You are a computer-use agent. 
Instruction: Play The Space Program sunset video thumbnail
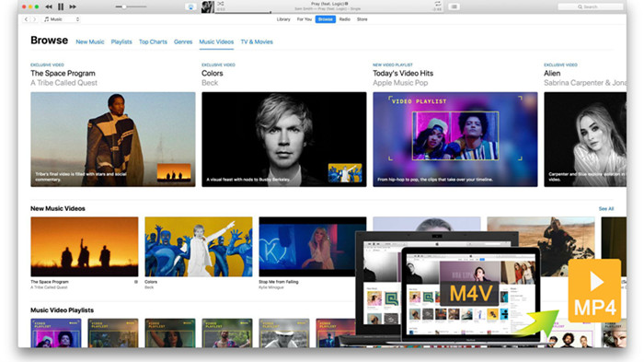85,247
